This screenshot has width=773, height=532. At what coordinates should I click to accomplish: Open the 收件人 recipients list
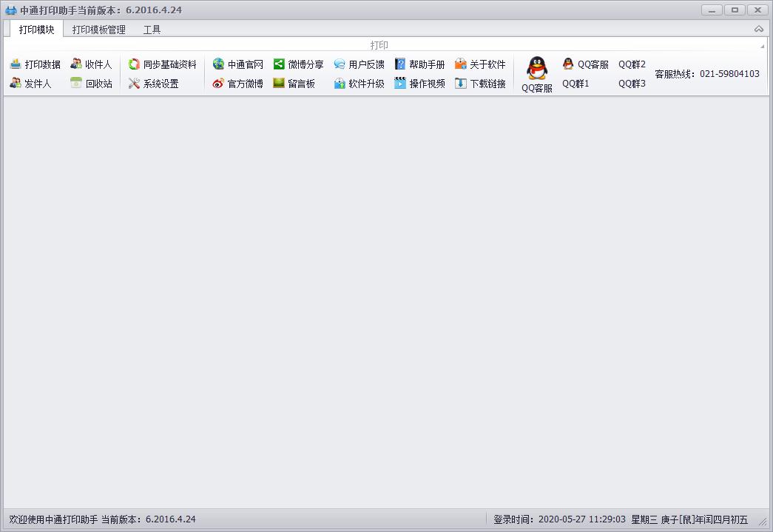(91, 64)
